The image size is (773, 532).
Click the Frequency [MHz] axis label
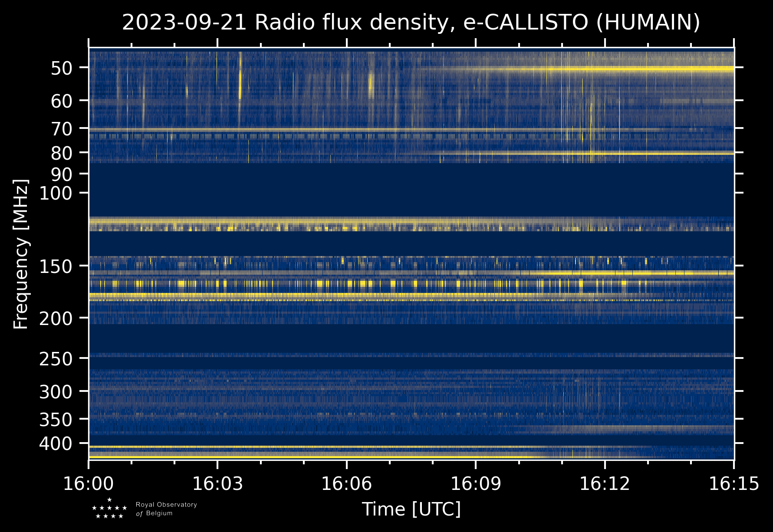pos(21,255)
